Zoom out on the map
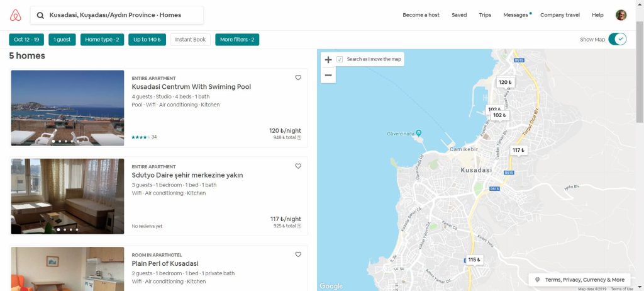The width and height of the screenshot is (644, 291). coord(328,75)
